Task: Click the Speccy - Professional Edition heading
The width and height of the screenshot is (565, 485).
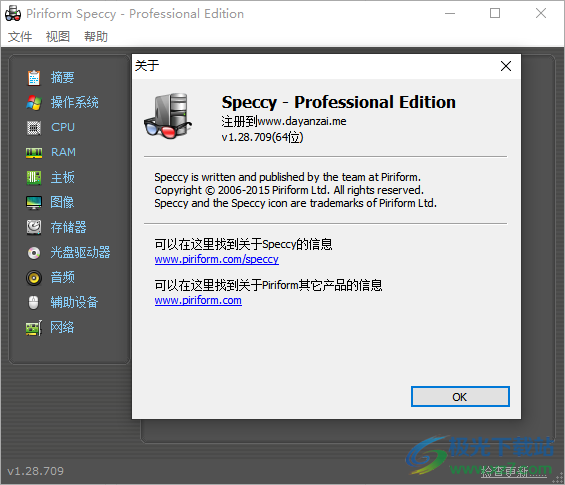Action: [339, 102]
